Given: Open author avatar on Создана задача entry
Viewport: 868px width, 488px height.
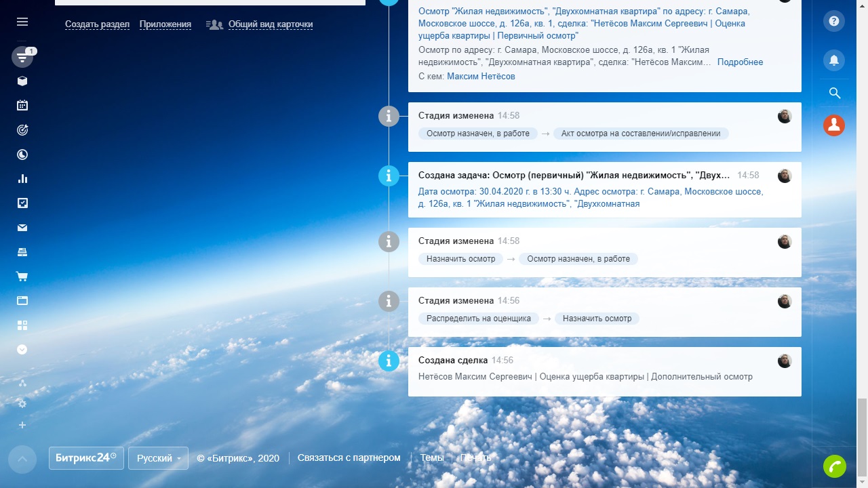Looking at the screenshot, I should point(785,176).
